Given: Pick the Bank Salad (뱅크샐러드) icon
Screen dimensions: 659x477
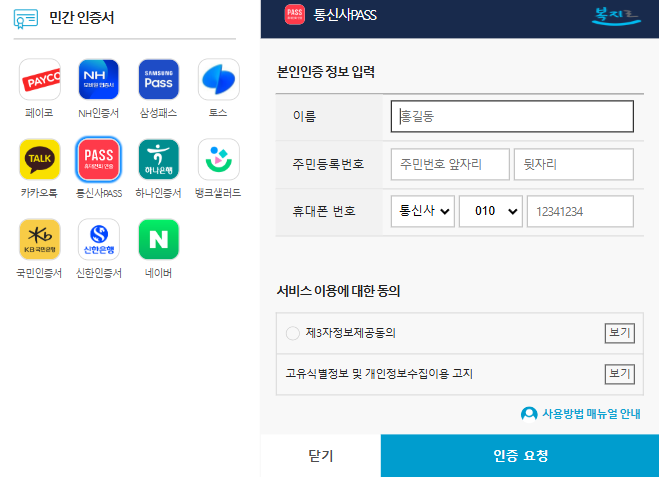Looking at the screenshot, I should coord(219,159).
